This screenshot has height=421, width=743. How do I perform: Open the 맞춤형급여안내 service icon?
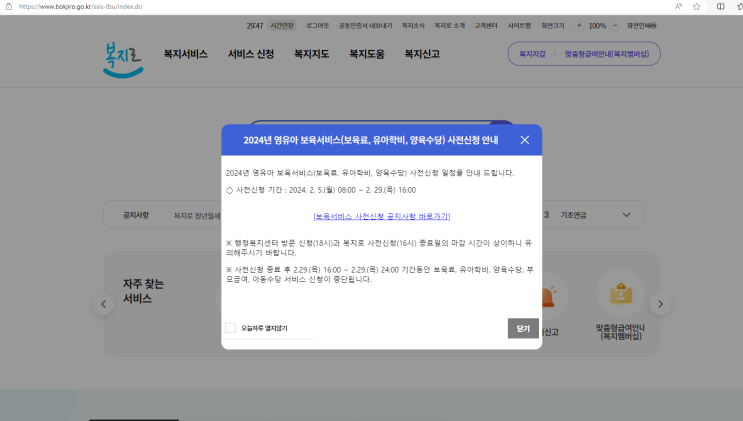(620, 295)
